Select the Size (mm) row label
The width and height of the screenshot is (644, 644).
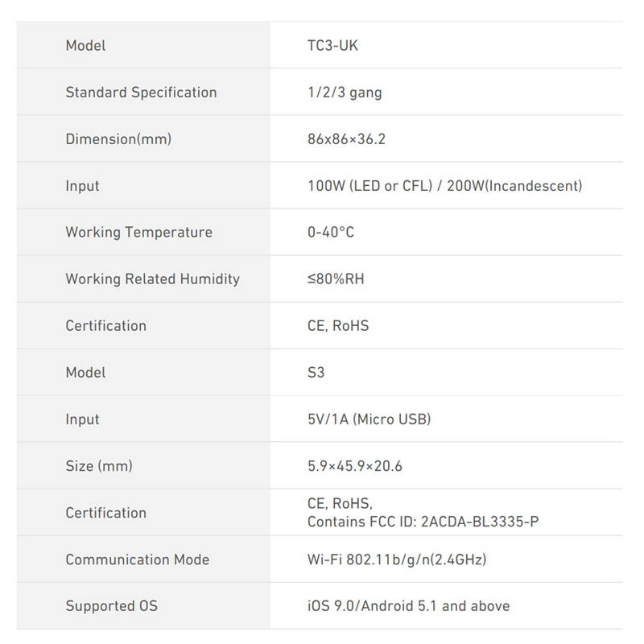pyautogui.click(x=99, y=466)
